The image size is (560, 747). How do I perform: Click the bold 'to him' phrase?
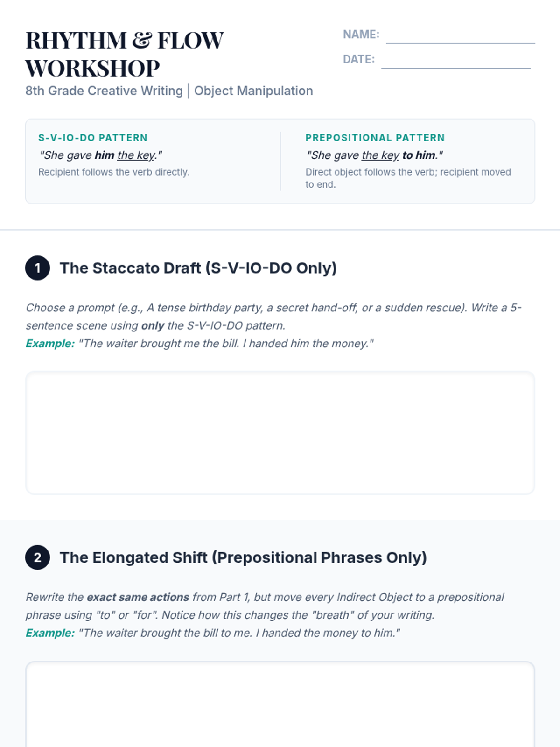coord(419,155)
